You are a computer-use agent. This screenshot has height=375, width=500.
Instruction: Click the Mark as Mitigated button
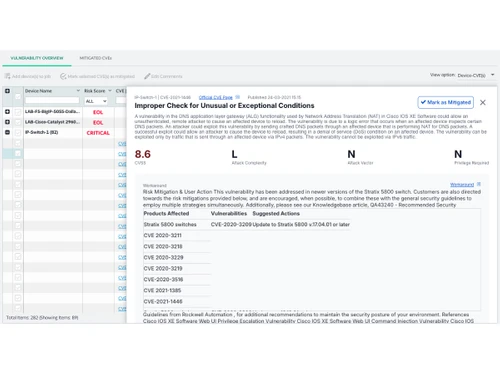pyautogui.click(x=446, y=102)
